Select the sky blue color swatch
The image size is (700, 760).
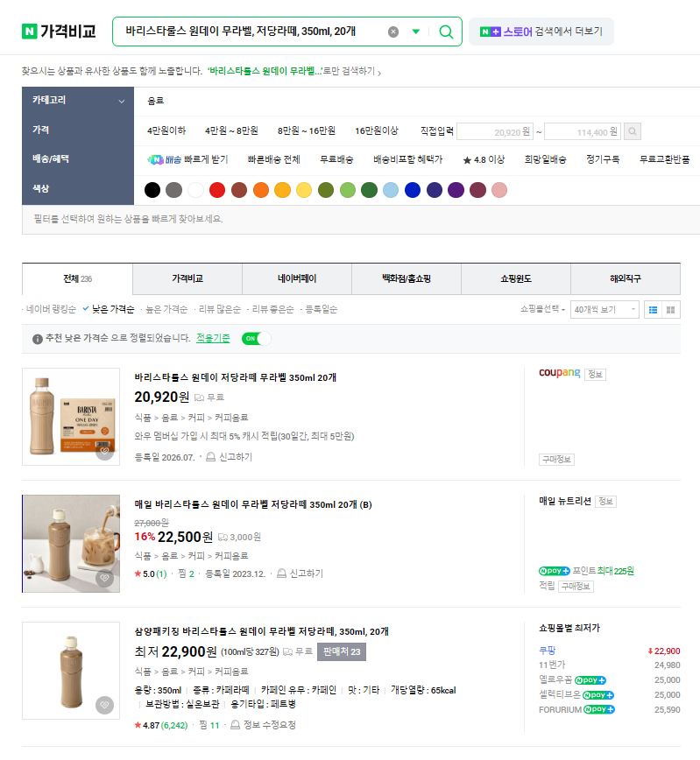point(391,190)
